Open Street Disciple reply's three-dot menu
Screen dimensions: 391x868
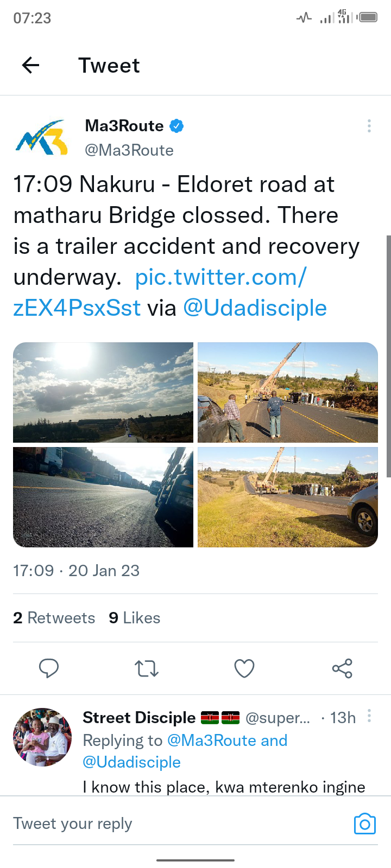click(369, 716)
